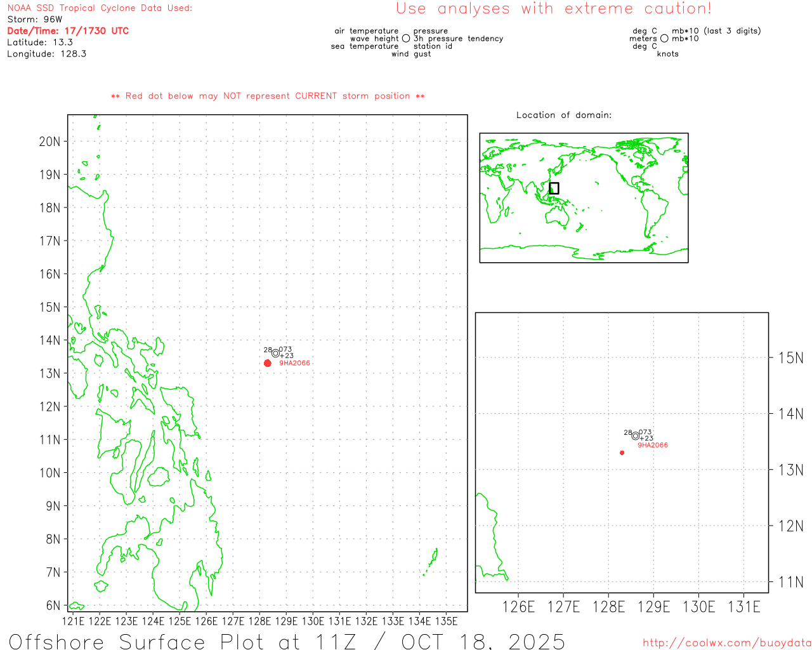Select the 9HA2066 label in zoomed inset map

tap(652, 445)
